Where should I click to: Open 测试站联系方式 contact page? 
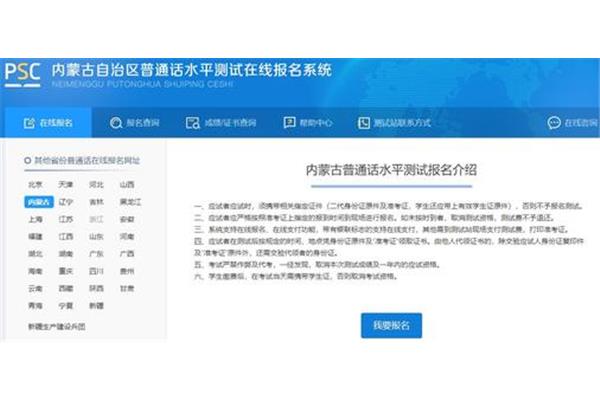click(394, 123)
